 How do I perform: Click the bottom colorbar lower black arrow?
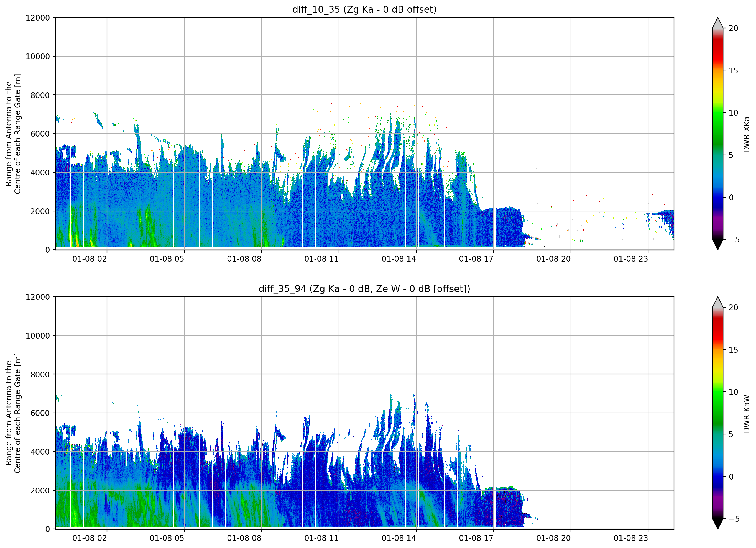coord(718,524)
